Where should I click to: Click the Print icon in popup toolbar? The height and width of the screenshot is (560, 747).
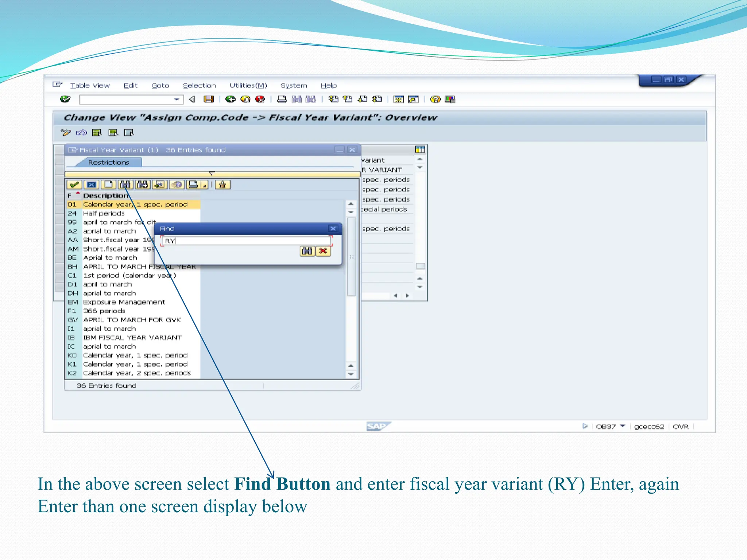[x=193, y=184]
